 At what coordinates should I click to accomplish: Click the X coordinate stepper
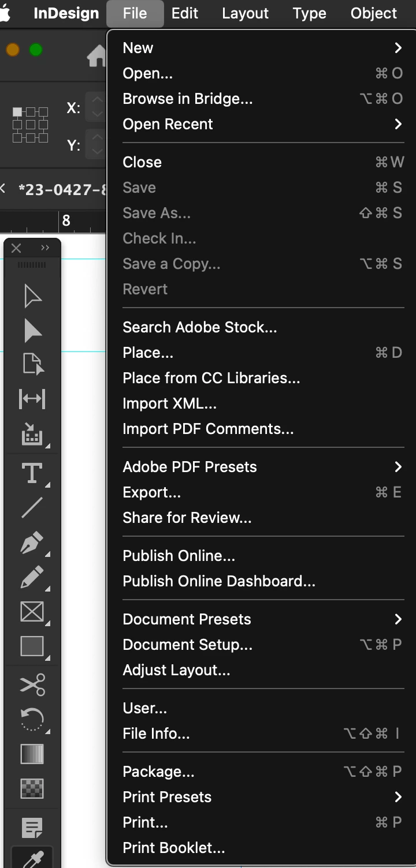click(x=97, y=107)
